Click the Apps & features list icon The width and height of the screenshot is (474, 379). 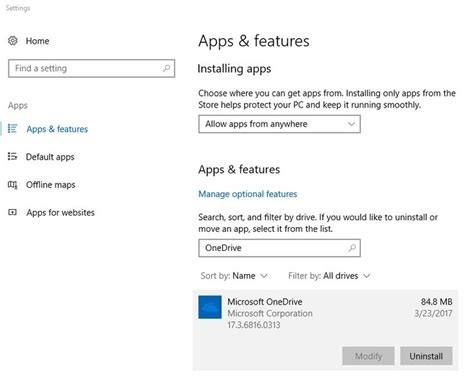pos(13,129)
